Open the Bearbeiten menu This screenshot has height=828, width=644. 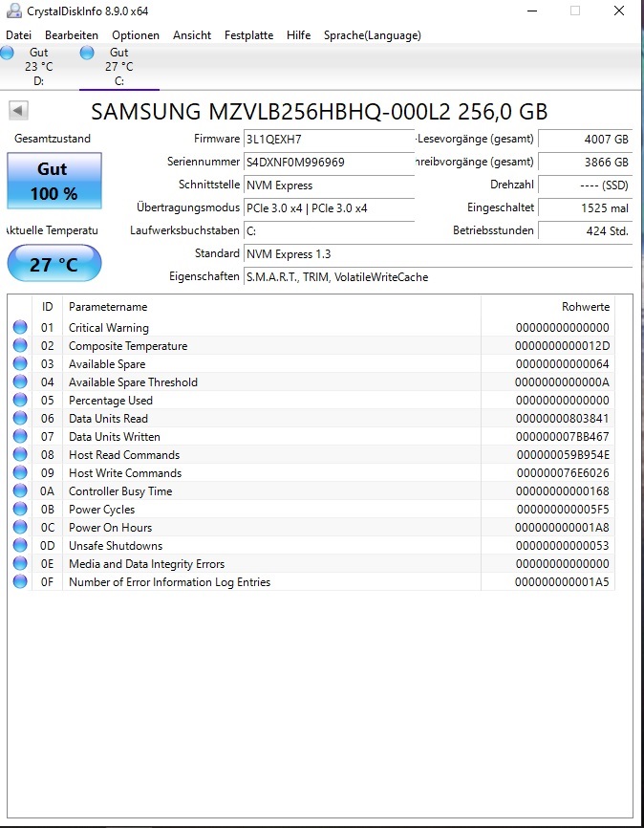(72, 35)
